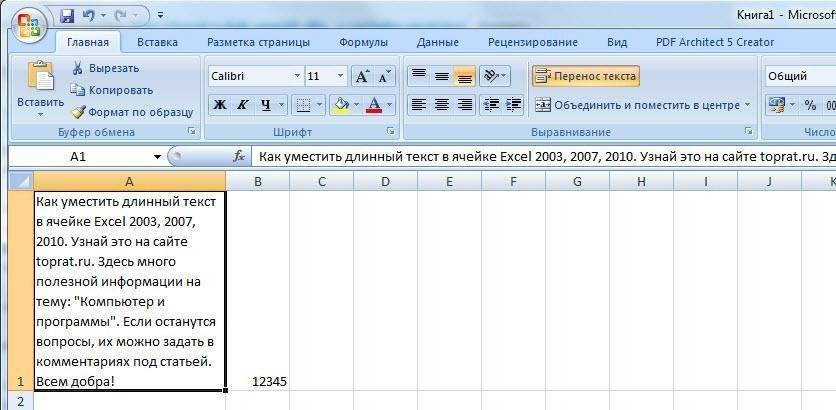Image resolution: width=836 pixels, height=410 pixels.
Task: Decrease font size with the small A
Action: (384, 76)
